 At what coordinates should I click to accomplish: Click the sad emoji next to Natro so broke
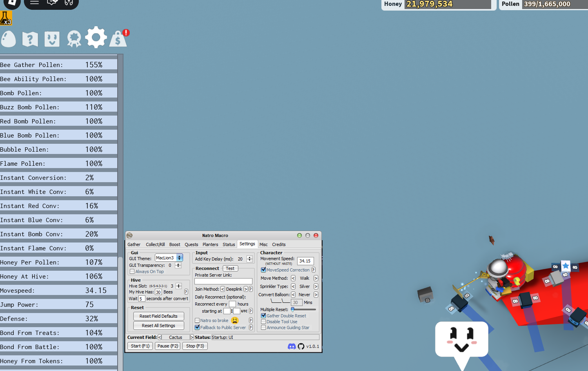235,320
